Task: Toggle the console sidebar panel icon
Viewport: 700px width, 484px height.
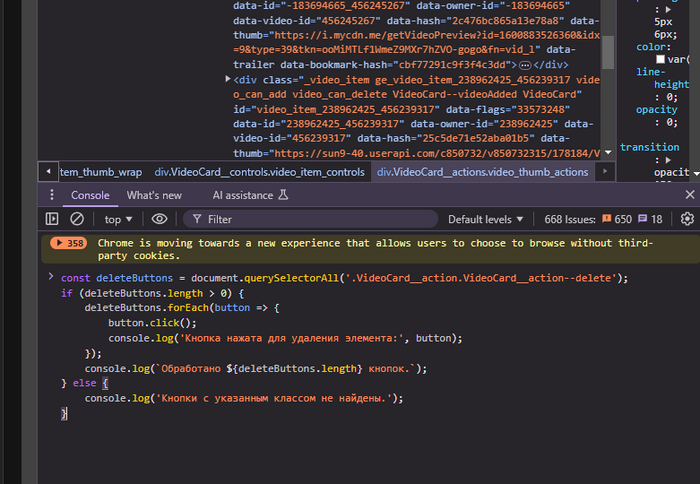Action: [52, 219]
